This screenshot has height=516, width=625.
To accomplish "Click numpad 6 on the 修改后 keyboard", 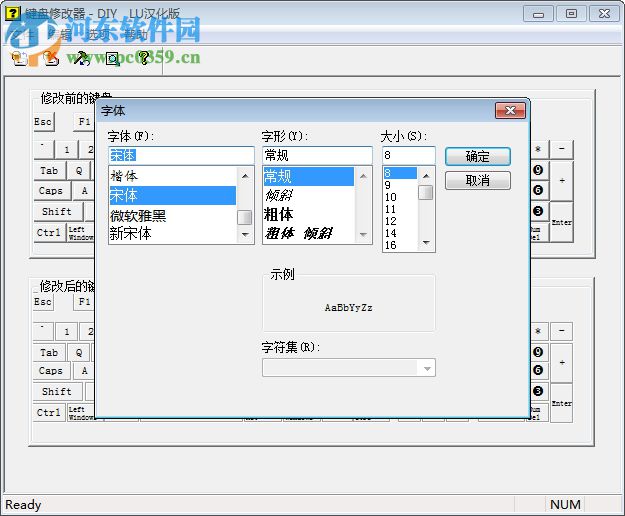I will coord(539,371).
